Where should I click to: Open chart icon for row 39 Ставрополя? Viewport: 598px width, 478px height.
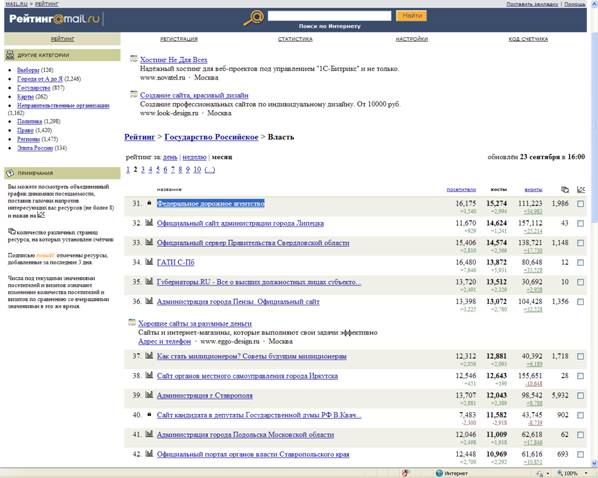pos(149,395)
